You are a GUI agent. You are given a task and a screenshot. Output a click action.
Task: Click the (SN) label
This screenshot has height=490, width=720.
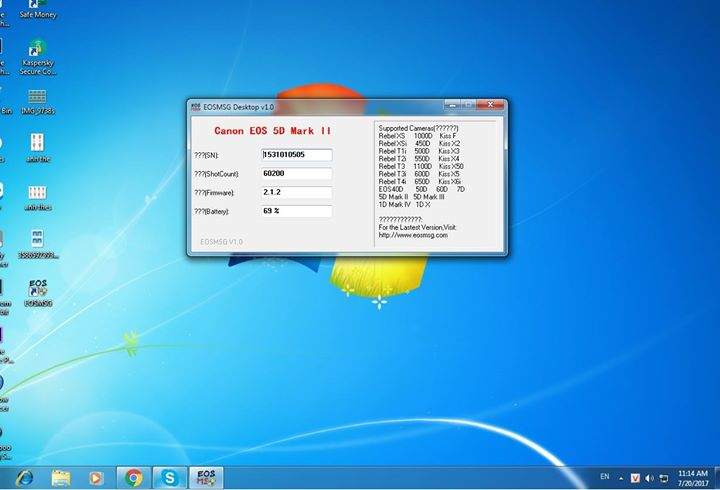coord(206,155)
